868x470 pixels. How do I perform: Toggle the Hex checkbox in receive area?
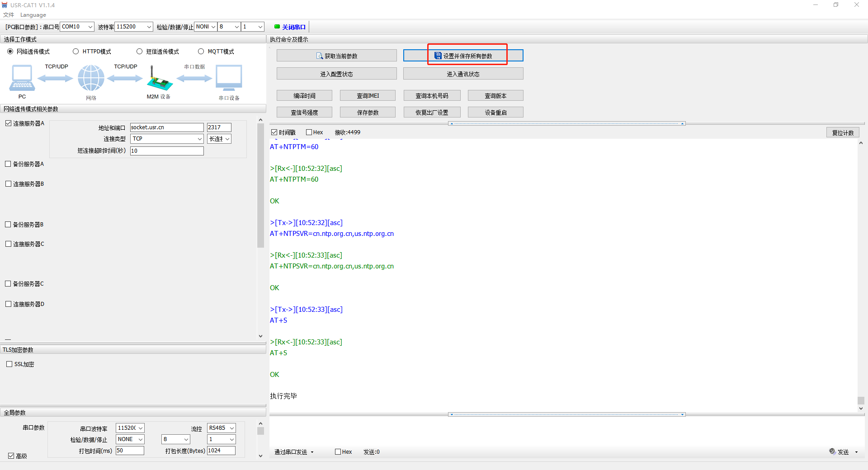point(309,132)
